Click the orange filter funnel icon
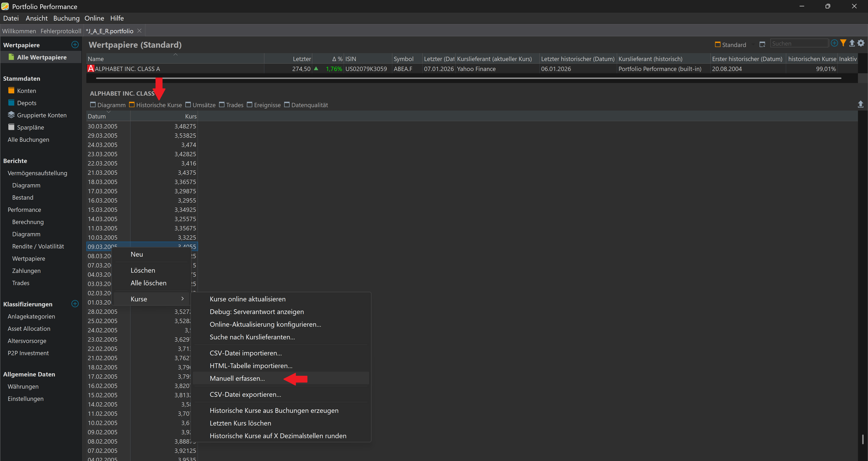Viewport: 868px width, 461px height. tap(843, 43)
